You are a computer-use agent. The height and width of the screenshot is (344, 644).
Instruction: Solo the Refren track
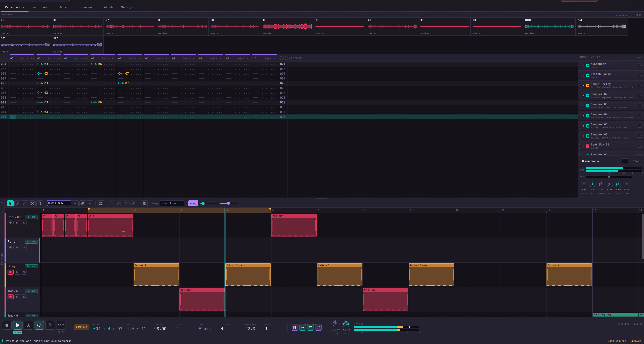[x=24, y=248]
